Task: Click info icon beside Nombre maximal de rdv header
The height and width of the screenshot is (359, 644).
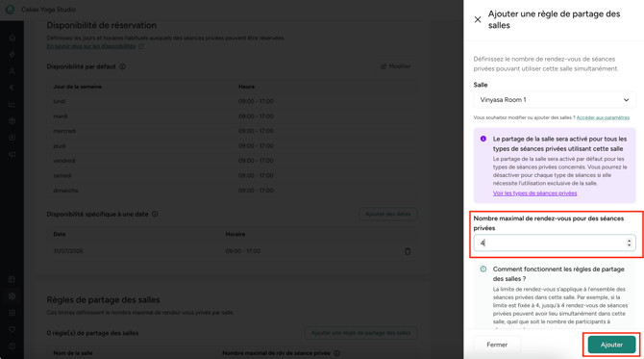Action: click(x=336, y=353)
